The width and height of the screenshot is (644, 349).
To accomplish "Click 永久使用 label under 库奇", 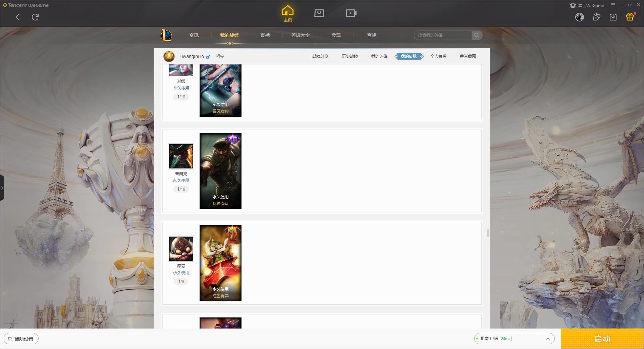I will pyautogui.click(x=181, y=273).
